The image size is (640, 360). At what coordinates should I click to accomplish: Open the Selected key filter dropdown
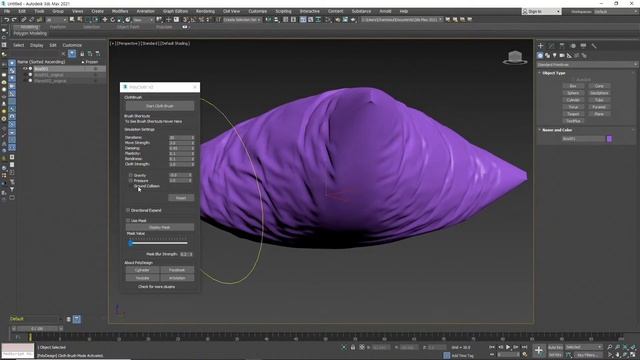[x=584, y=347]
